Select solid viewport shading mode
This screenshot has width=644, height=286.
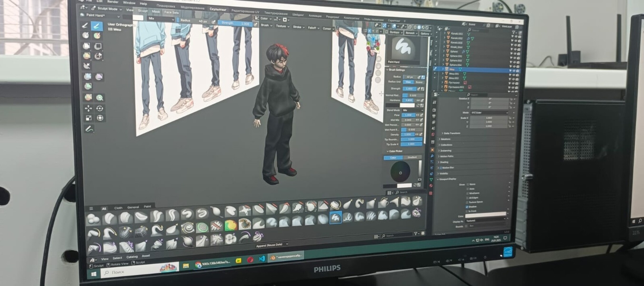click(x=419, y=27)
